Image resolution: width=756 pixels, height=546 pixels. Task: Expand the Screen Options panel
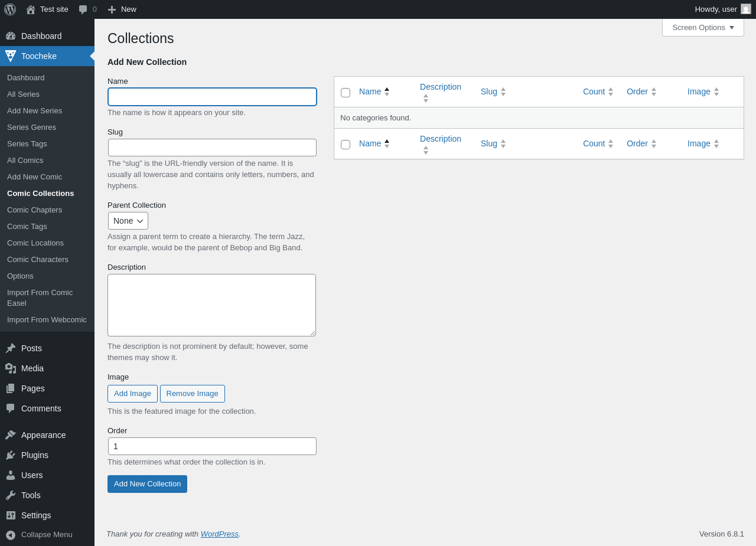click(703, 28)
